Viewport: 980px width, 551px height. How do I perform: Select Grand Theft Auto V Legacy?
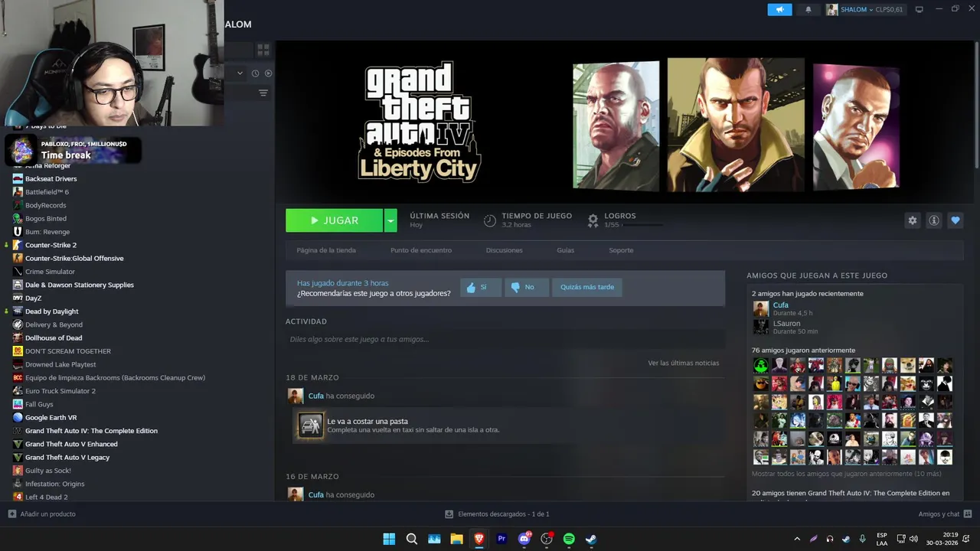point(67,457)
